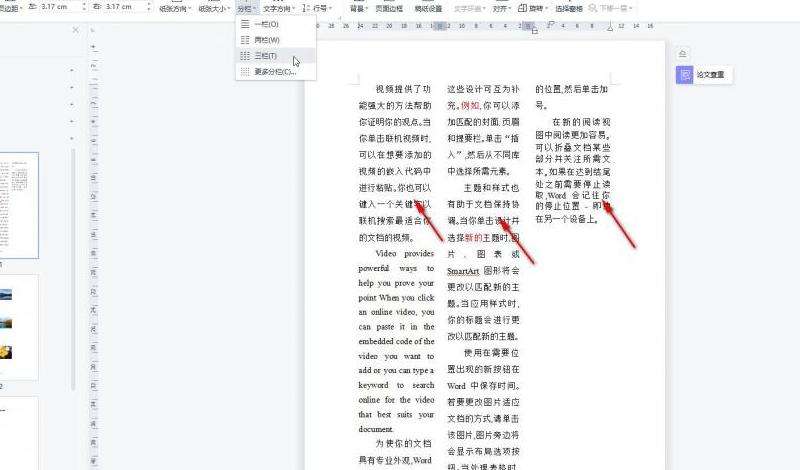Viewport: 800px width, 470px height.
Task: Click the tab stop marker on ruler
Action: pos(550,24)
